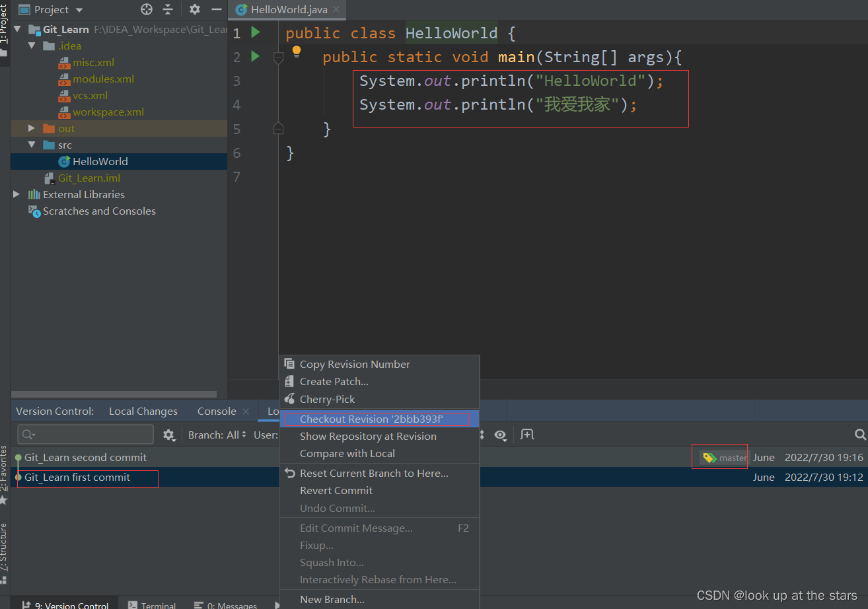Click the locate/scroll-from-source target icon
Viewport: 868px width, 609px height.
147,9
